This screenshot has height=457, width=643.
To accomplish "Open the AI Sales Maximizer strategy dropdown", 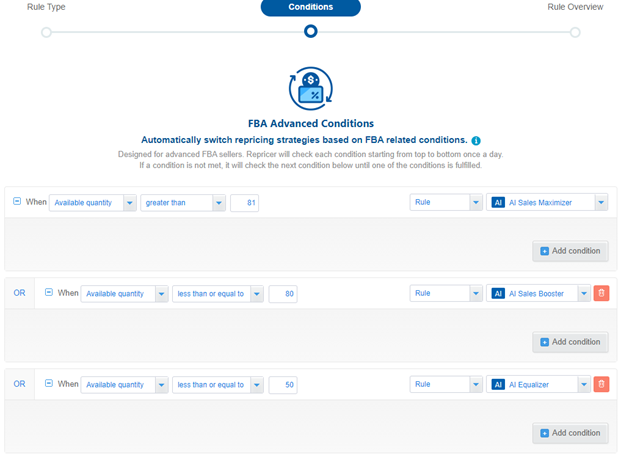I will 547,202.
